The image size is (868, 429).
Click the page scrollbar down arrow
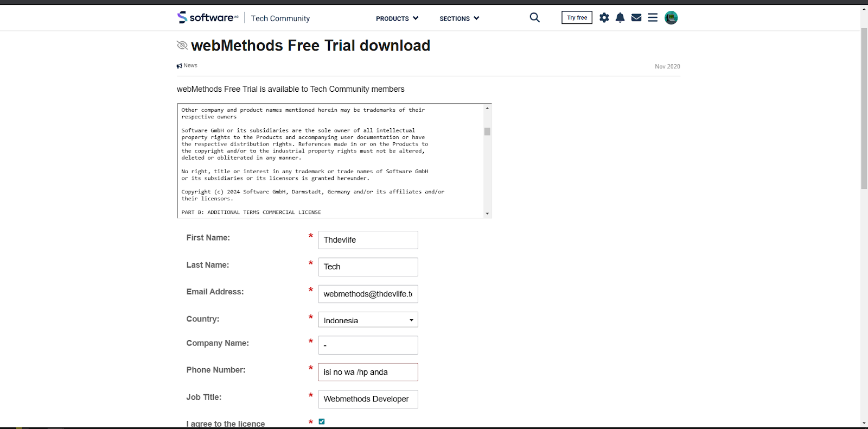coord(864,423)
